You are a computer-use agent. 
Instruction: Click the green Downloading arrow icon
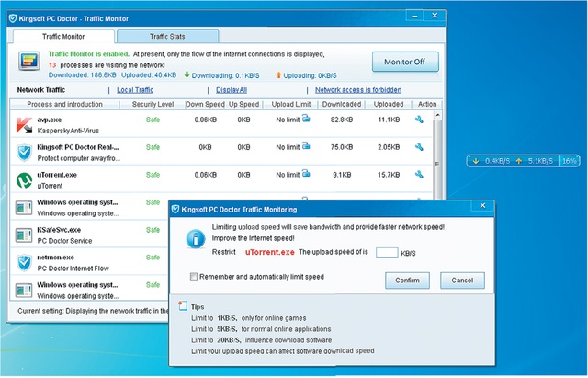[x=187, y=75]
